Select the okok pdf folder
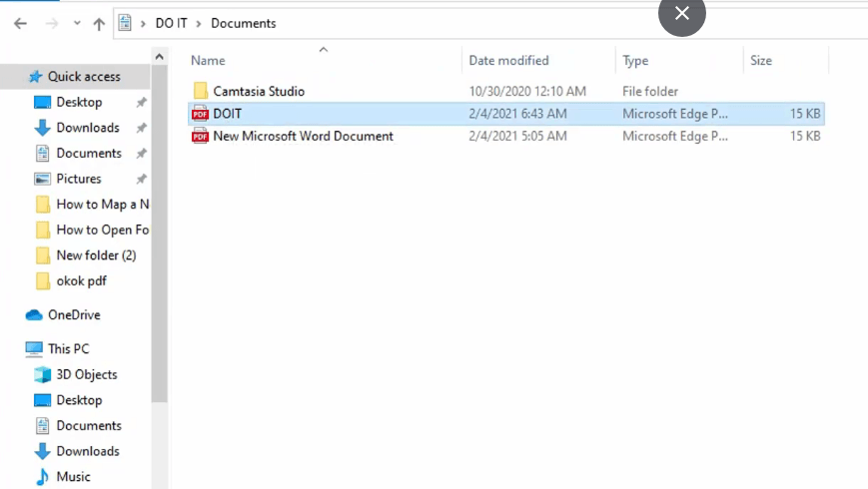The width and height of the screenshot is (868, 489). 81,280
